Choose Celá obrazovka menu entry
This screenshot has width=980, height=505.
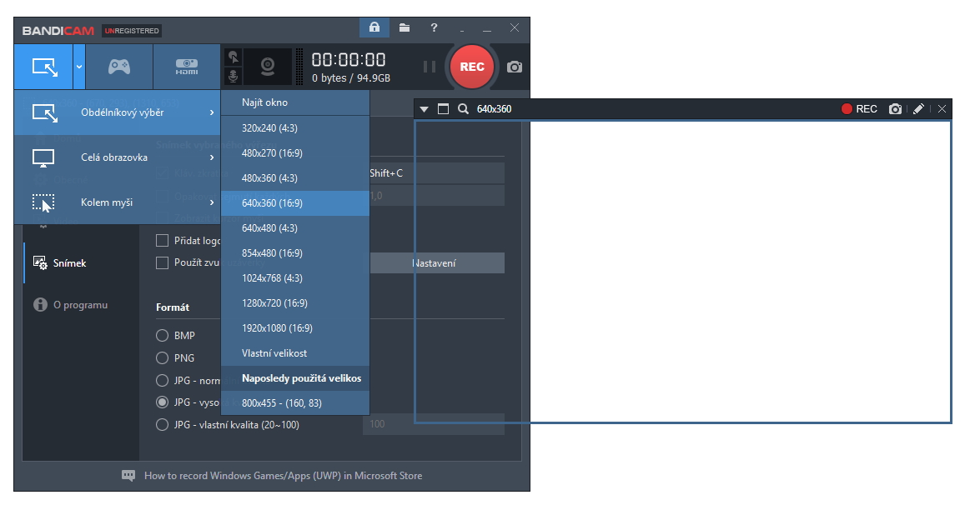point(118,157)
